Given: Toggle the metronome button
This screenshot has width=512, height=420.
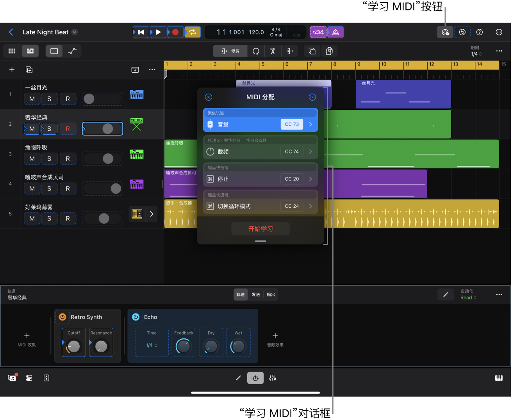Looking at the screenshot, I should click(335, 32).
